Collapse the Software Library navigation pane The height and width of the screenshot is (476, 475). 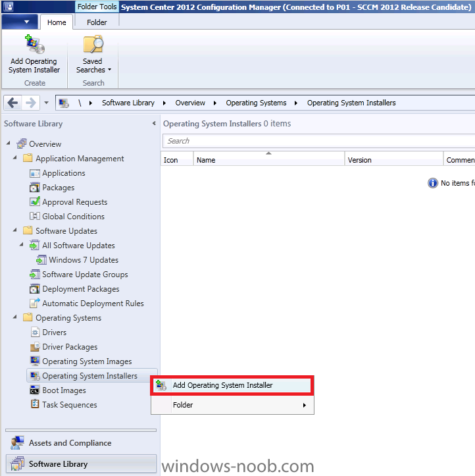click(x=154, y=123)
